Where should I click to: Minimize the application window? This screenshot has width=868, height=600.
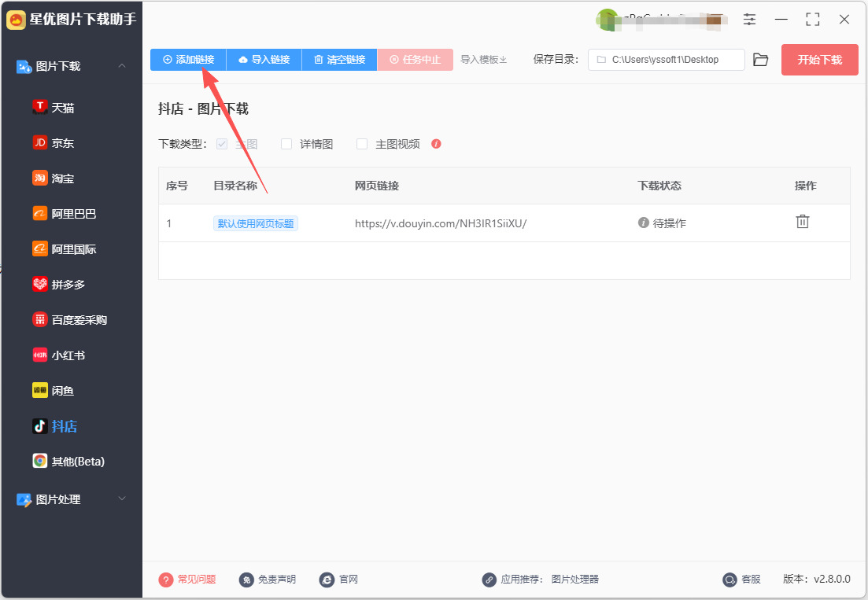pos(781,20)
